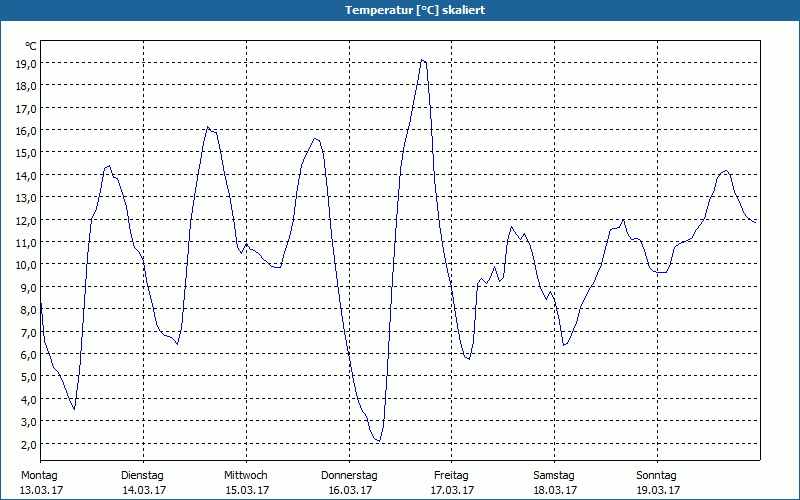Select the 2,0 axis label

tap(29, 444)
